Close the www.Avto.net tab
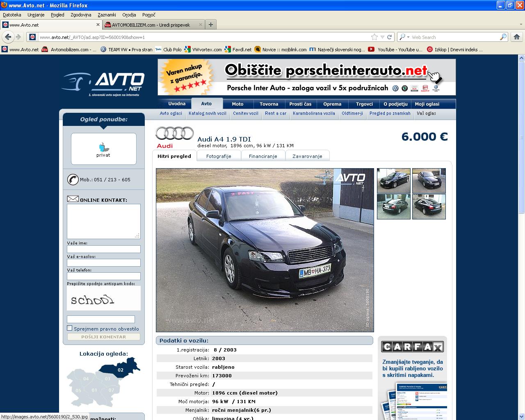This screenshot has height=420, width=525. [x=98, y=25]
